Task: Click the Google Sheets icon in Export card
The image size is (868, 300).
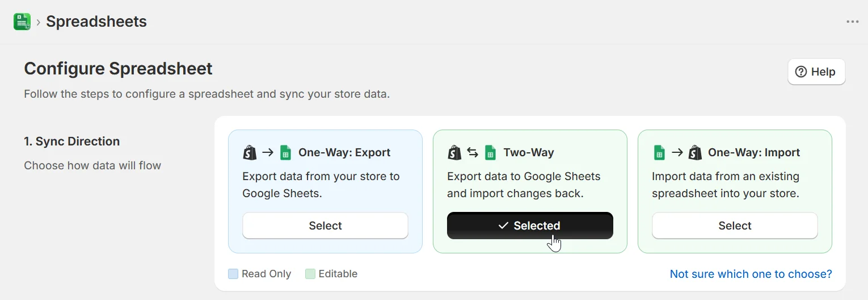Action: click(286, 152)
